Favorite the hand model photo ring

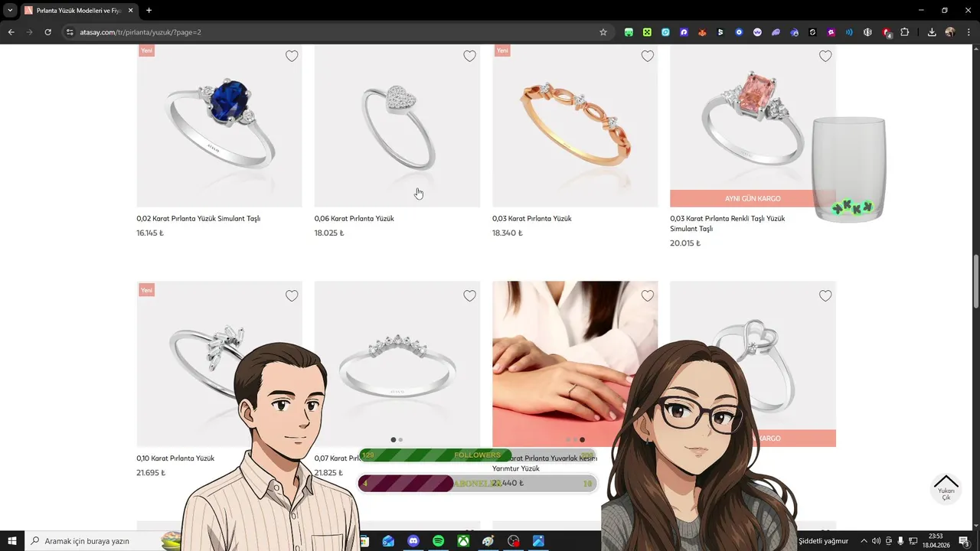(648, 296)
